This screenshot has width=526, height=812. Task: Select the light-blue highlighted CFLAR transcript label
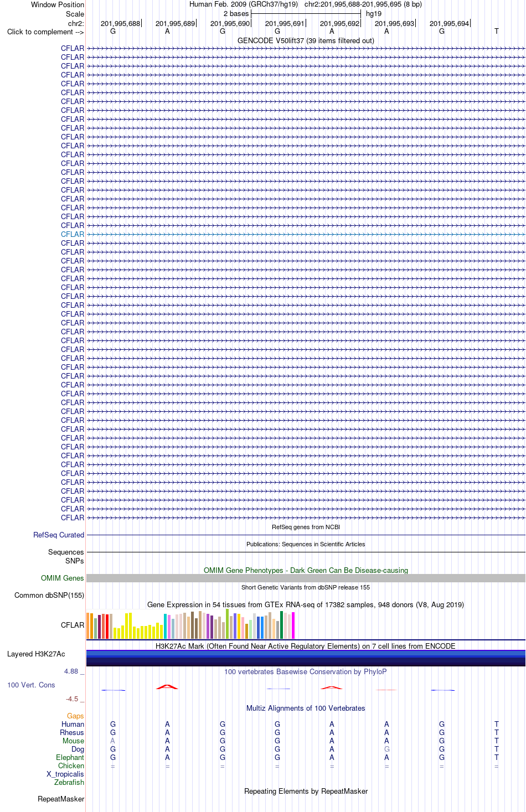point(73,234)
